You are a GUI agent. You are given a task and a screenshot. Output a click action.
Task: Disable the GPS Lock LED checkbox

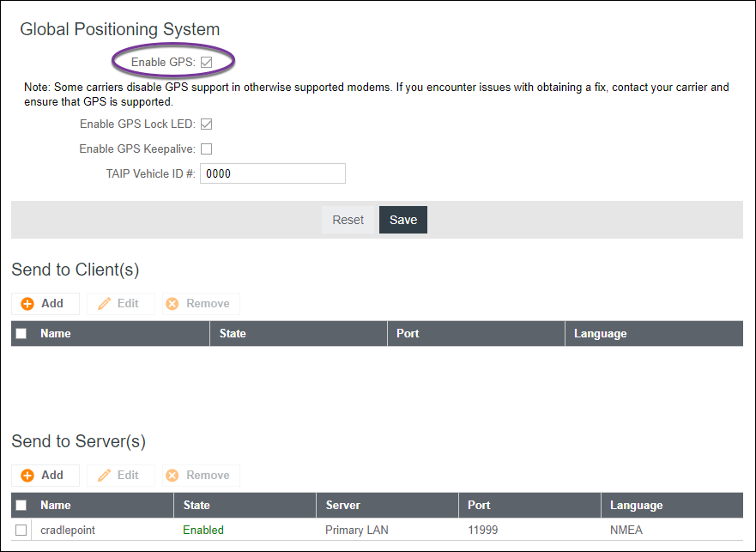206,124
